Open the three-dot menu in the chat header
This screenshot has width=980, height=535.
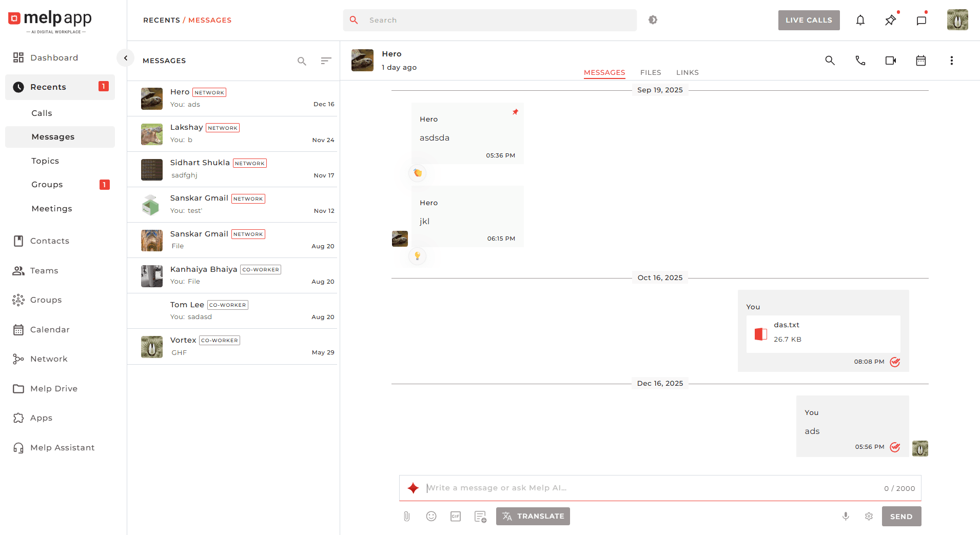coord(951,60)
